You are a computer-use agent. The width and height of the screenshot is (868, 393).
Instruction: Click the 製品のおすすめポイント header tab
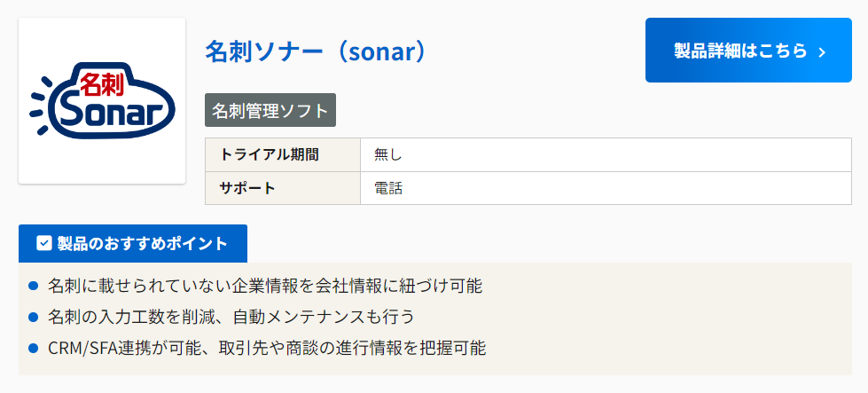133,243
